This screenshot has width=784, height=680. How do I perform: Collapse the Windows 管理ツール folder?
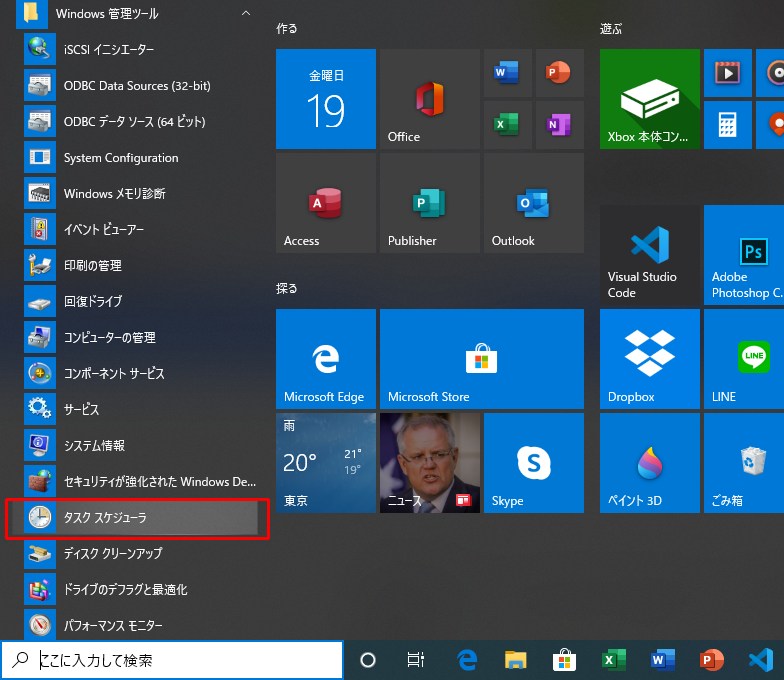click(246, 14)
